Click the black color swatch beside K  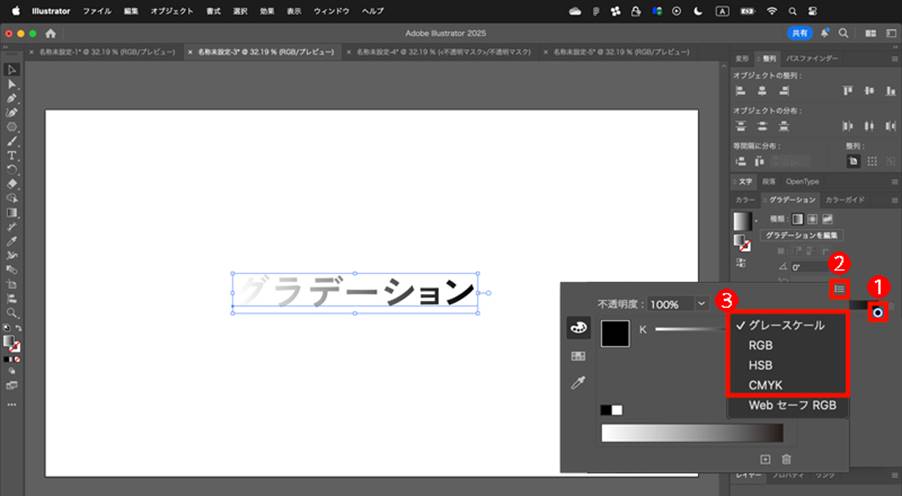[615, 334]
